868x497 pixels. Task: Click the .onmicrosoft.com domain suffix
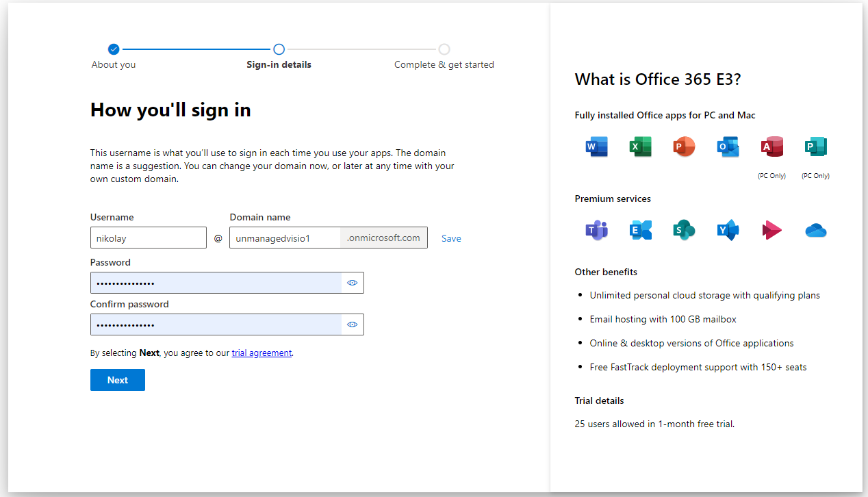tap(383, 238)
